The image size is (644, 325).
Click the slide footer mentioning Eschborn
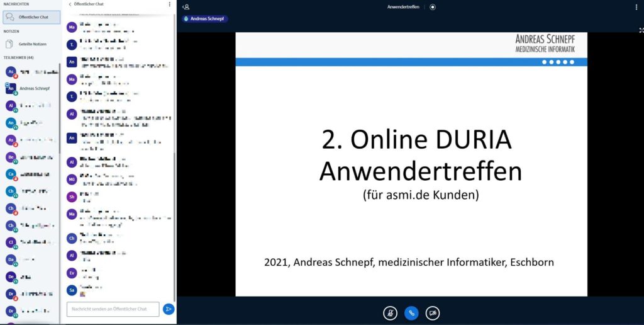point(409,262)
